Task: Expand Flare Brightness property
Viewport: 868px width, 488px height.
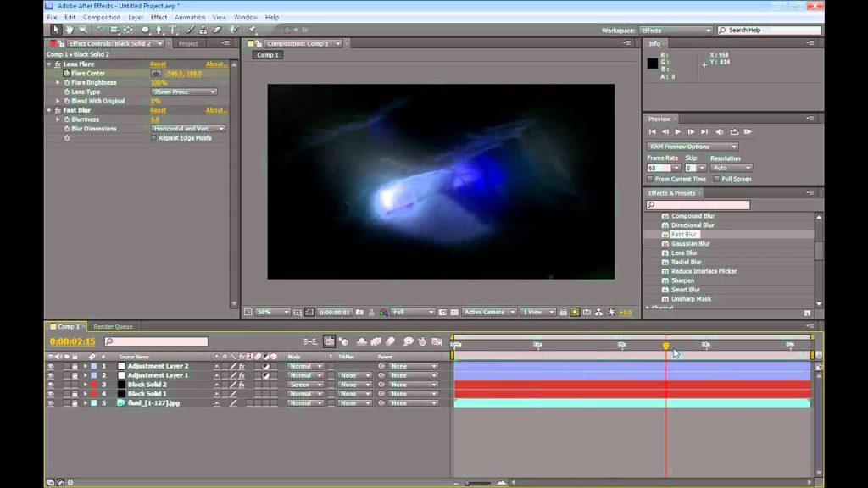Action: (x=58, y=82)
